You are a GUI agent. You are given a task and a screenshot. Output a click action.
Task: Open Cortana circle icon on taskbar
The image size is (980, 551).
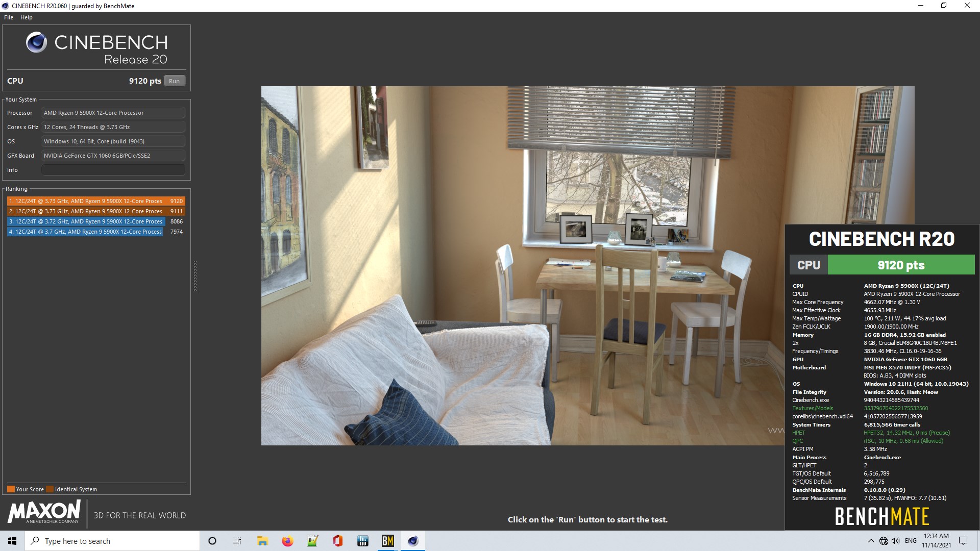click(212, 541)
